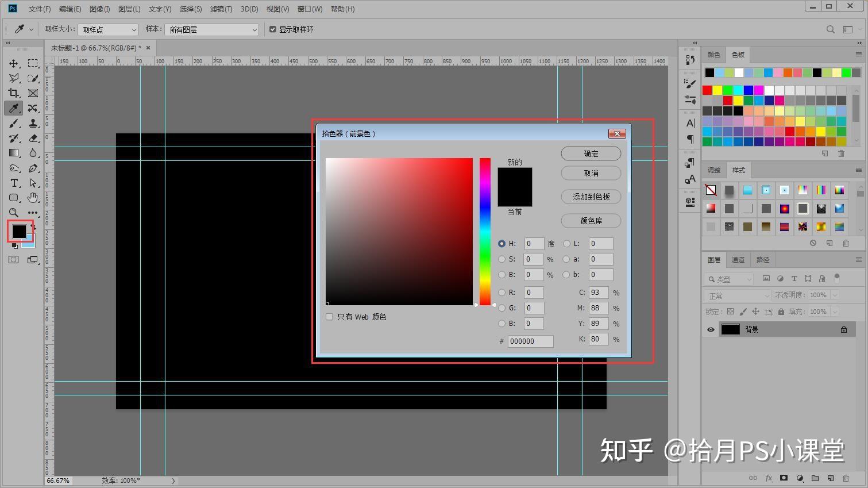This screenshot has height=488, width=868.
Task: Hide the 背景 layer visibility
Action: pos(711,329)
